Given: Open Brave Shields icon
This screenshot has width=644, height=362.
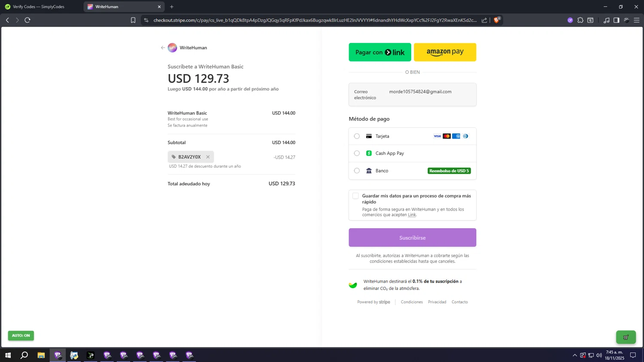Looking at the screenshot, I should pyautogui.click(x=497, y=20).
